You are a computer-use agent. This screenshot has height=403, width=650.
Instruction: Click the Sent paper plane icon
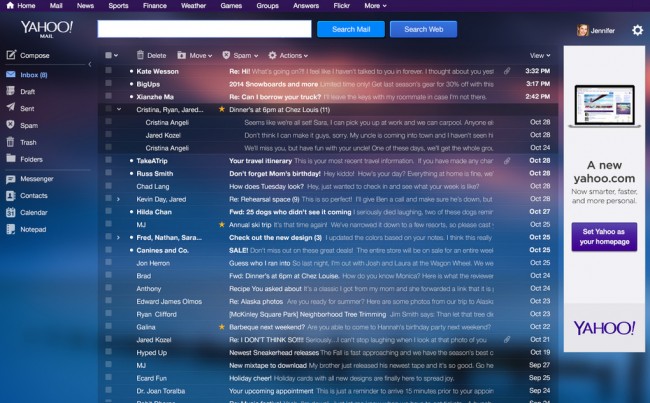tap(11, 107)
